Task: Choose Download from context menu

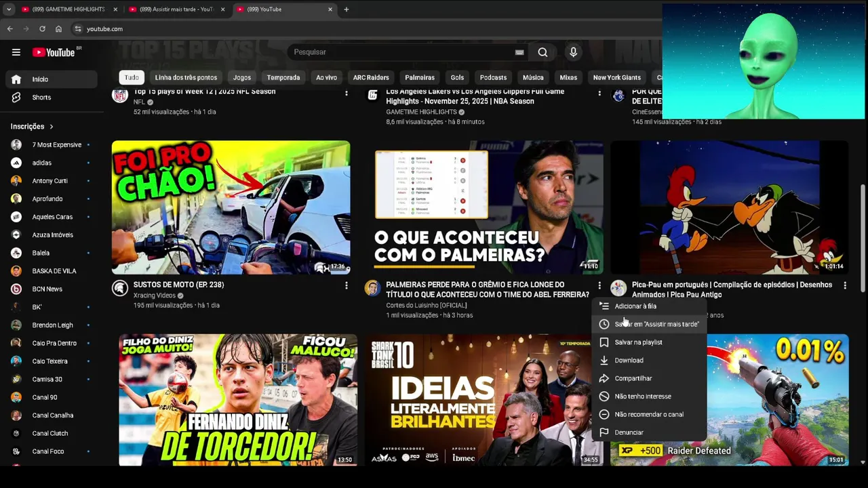Action: pos(649,361)
